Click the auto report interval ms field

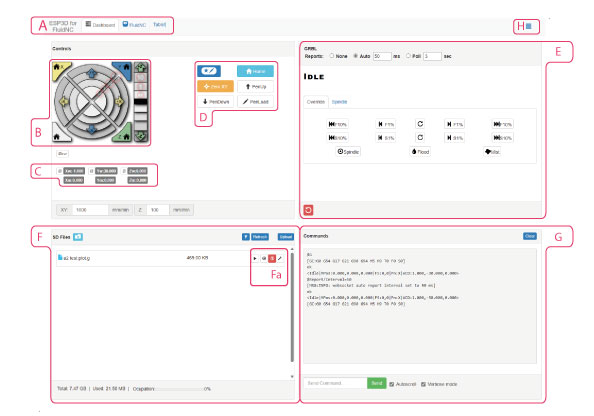(x=382, y=56)
